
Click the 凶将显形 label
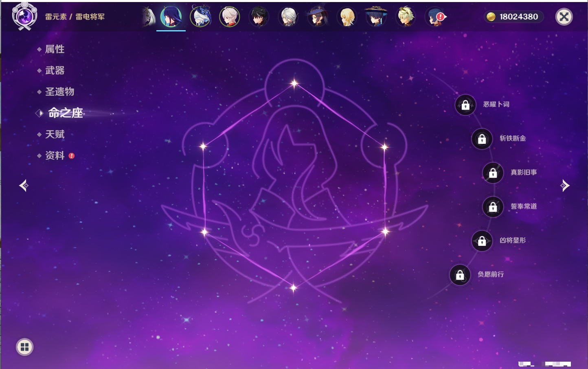tap(513, 241)
